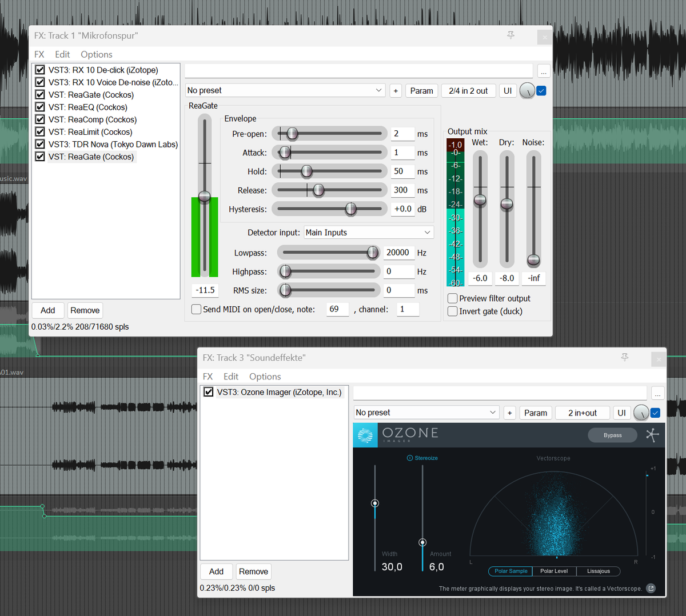
Task: Toggle ReaComp plugin enable checkbox
Action: (40, 119)
